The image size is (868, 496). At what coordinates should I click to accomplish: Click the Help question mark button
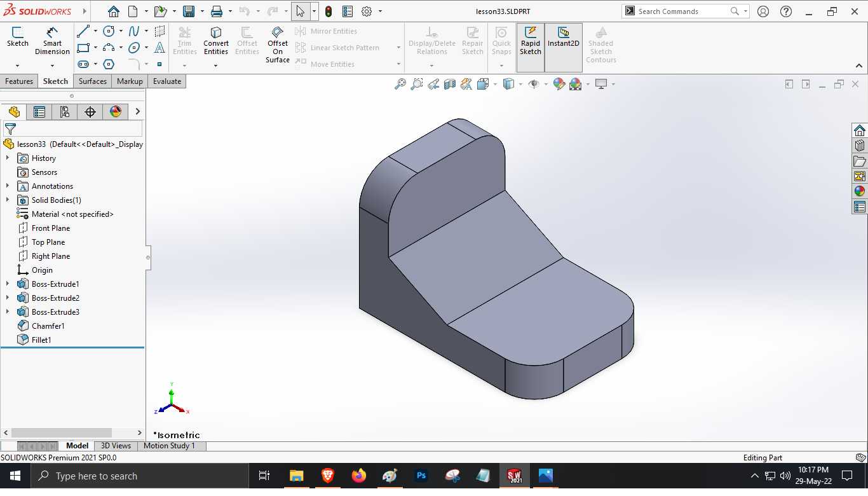(x=786, y=11)
